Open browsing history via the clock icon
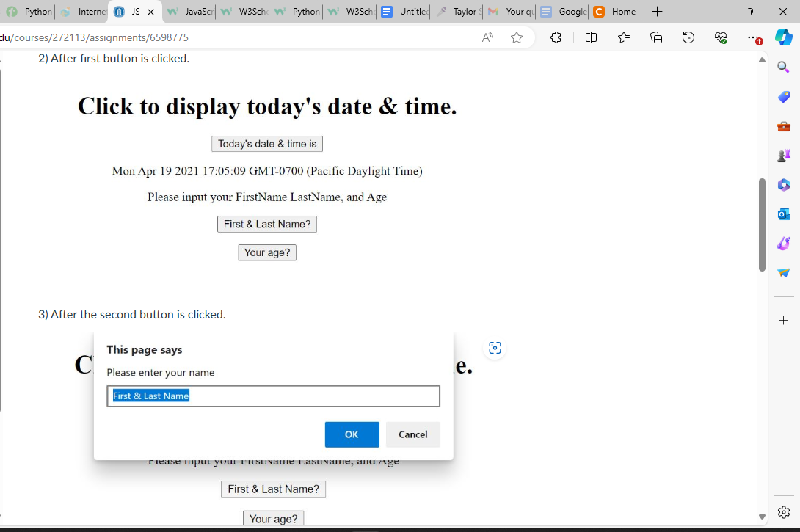 pyautogui.click(x=688, y=37)
